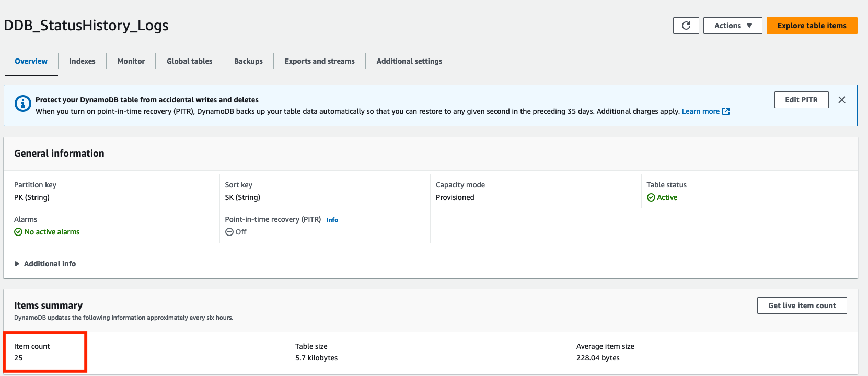Select the Backups tab
The image size is (868, 376).
248,61
